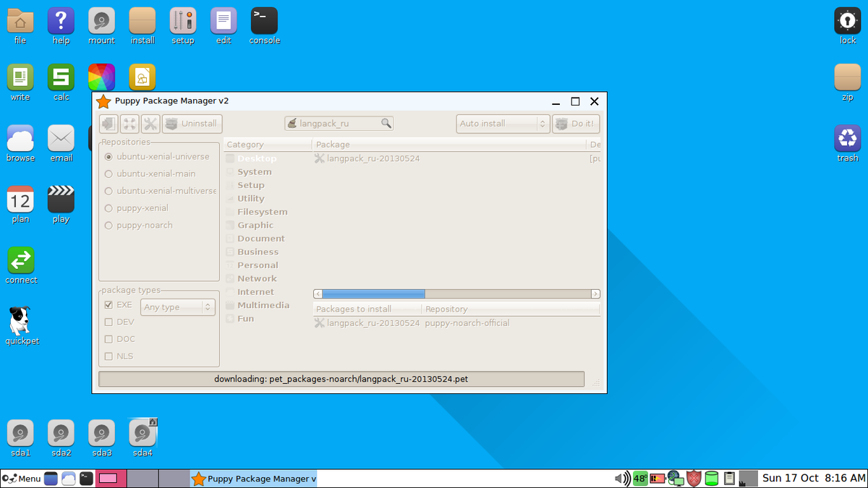Open the write word processor icon

pyautogui.click(x=20, y=82)
